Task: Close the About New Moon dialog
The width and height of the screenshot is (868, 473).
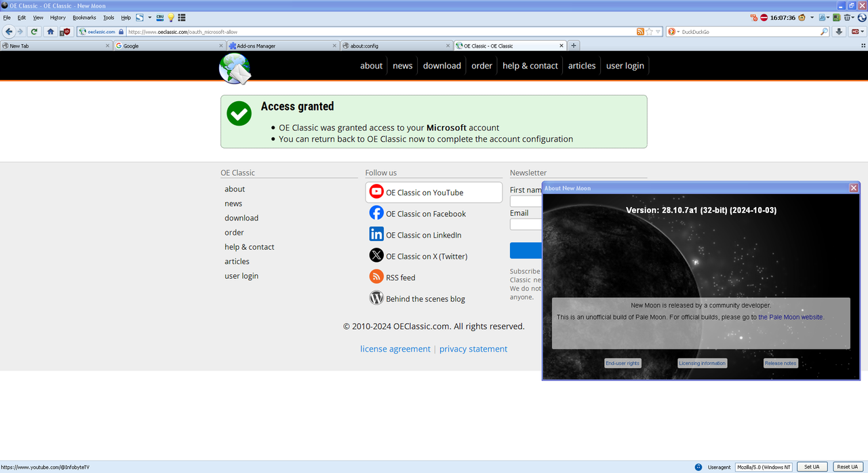Action: 854,188
